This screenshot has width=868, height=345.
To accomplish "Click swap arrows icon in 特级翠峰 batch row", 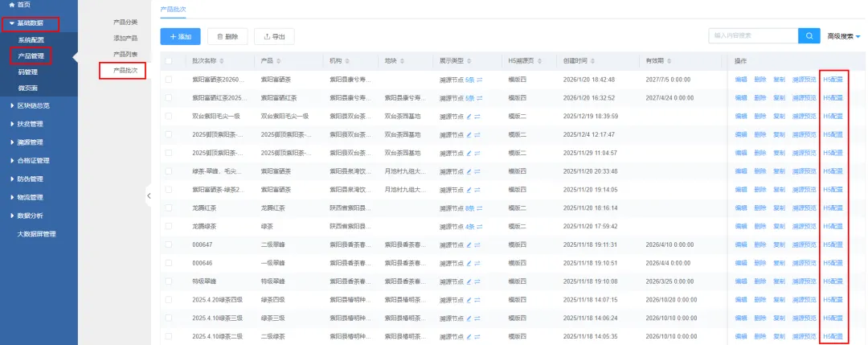I will tap(477, 281).
